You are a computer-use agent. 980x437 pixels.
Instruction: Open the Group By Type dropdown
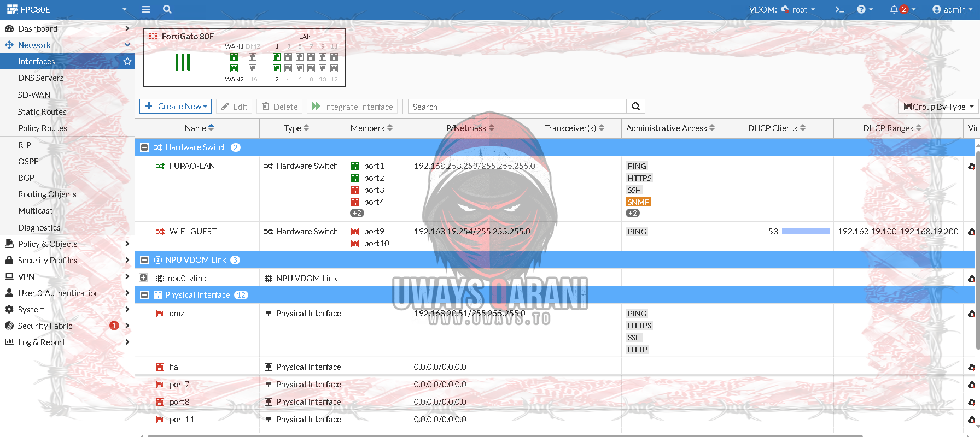click(x=938, y=107)
